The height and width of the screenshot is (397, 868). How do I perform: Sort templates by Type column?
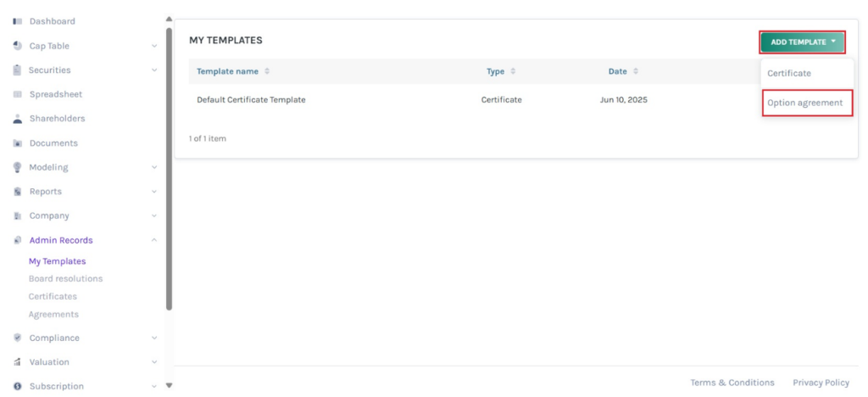coord(512,71)
